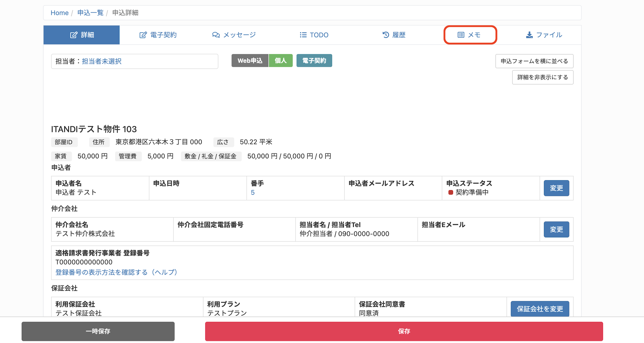Click the Web申込 badge
Screen dimensions: 644x343
coord(250,60)
